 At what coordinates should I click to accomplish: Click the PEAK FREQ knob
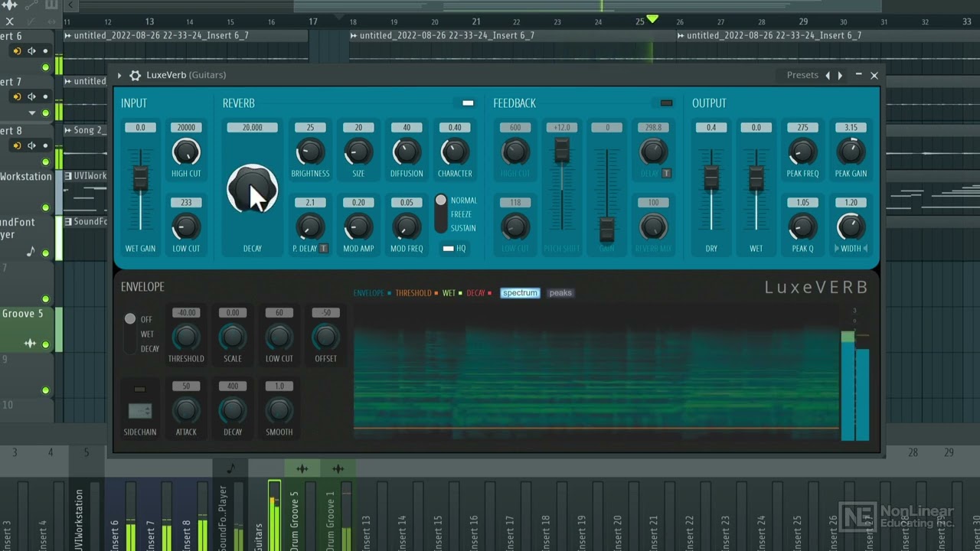(802, 152)
